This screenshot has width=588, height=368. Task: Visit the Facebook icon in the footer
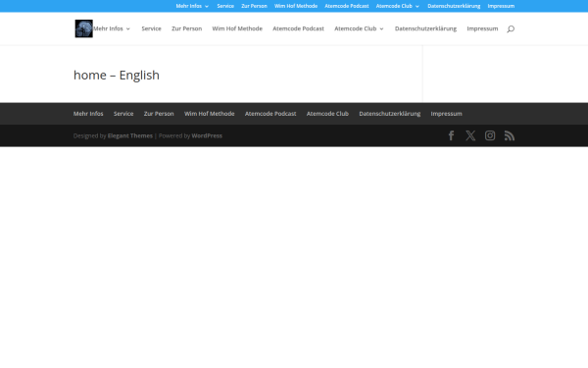451,135
